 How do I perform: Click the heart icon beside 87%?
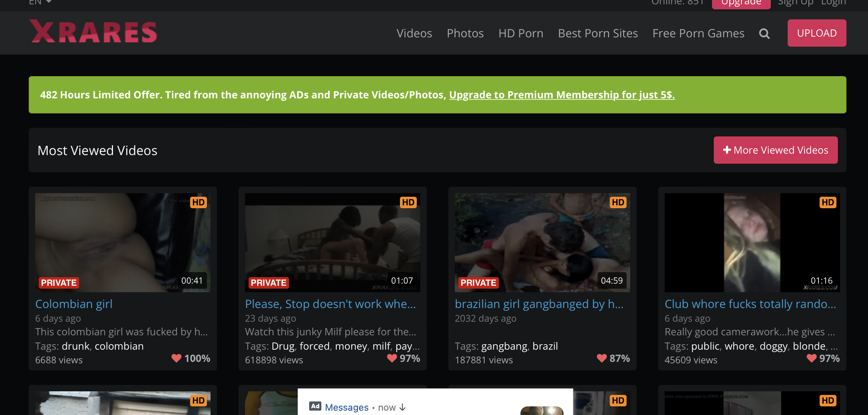click(x=602, y=358)
